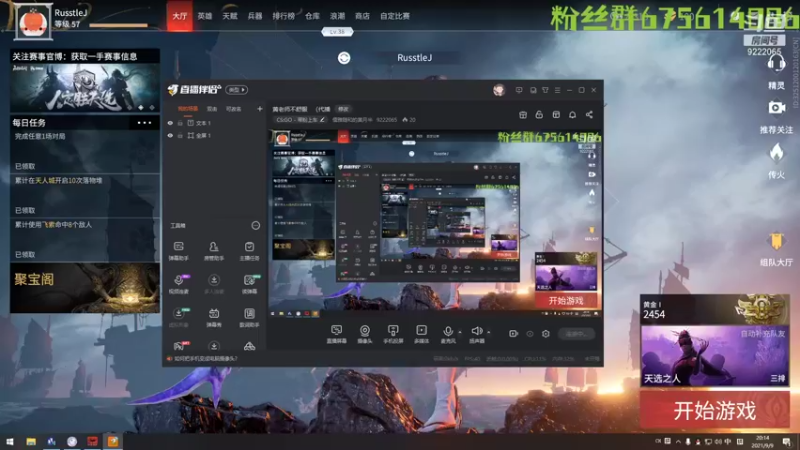
Task: Select the 天选之人 game mode card
Action: [714, 356]
